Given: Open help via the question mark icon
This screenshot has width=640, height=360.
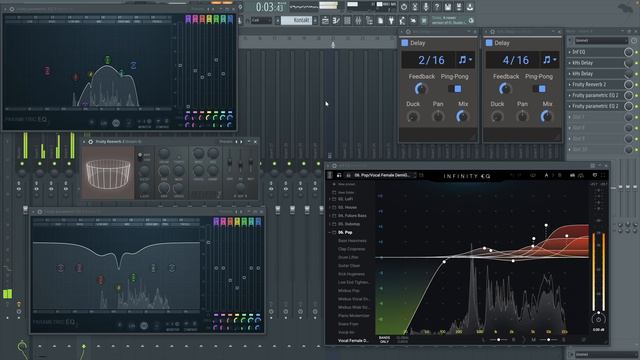Looking at the screenshot, I should [x=437, y=7].
